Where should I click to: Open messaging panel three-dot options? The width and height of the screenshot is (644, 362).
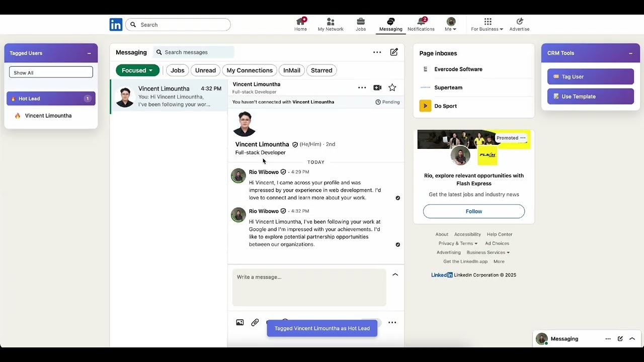click(x=377, y=52)
